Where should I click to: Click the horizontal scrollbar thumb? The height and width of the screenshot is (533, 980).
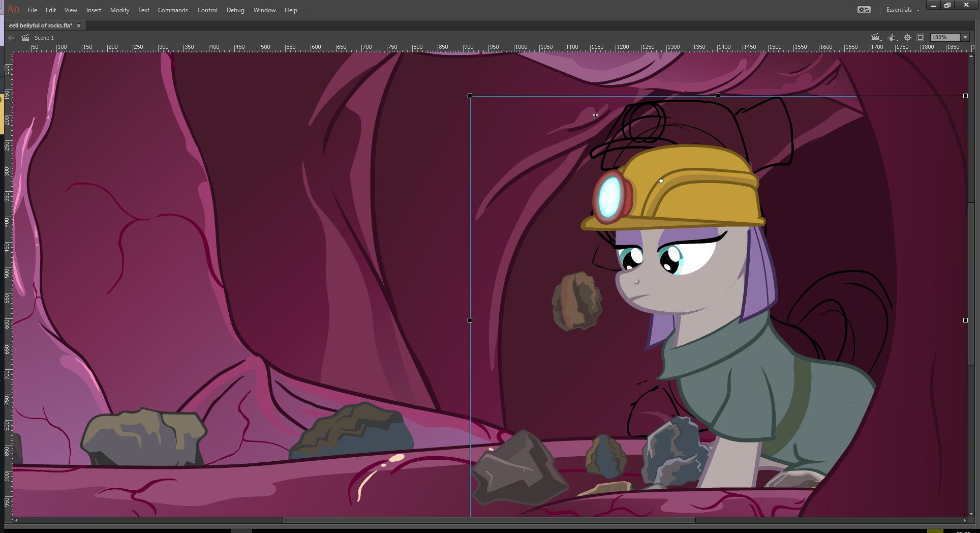tap(489, 520)
